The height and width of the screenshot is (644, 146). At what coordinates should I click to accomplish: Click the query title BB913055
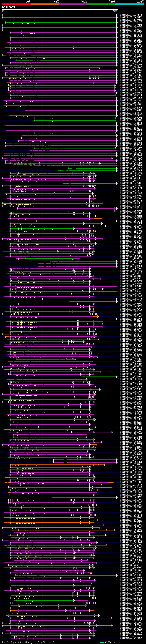(8, 7)
